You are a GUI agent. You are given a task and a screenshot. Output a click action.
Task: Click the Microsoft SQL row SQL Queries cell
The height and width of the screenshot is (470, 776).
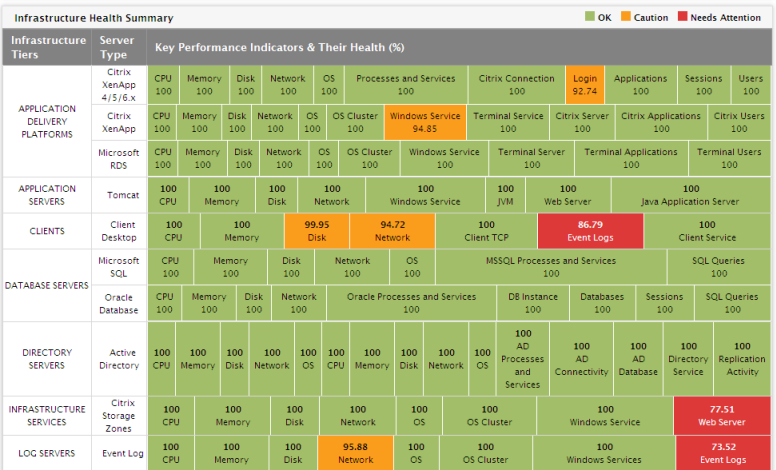tap(719, 267)
